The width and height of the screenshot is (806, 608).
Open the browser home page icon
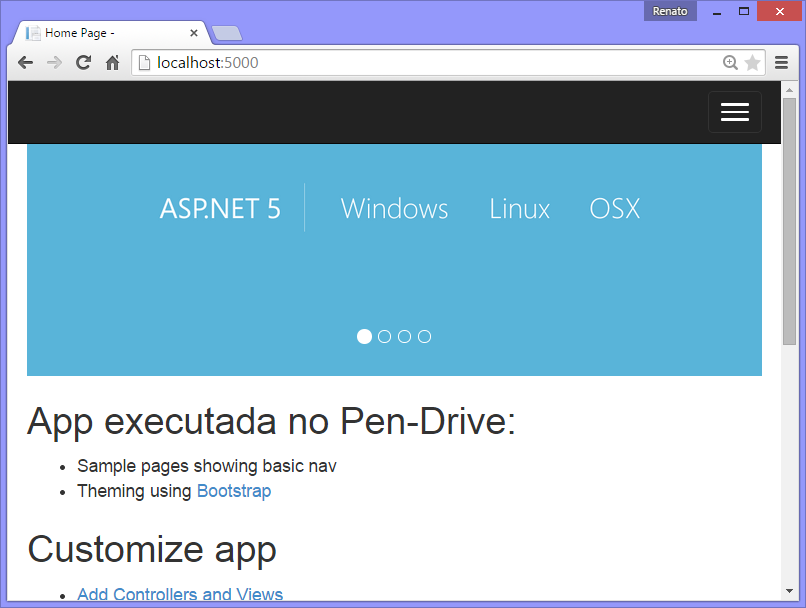coord(113,63)
